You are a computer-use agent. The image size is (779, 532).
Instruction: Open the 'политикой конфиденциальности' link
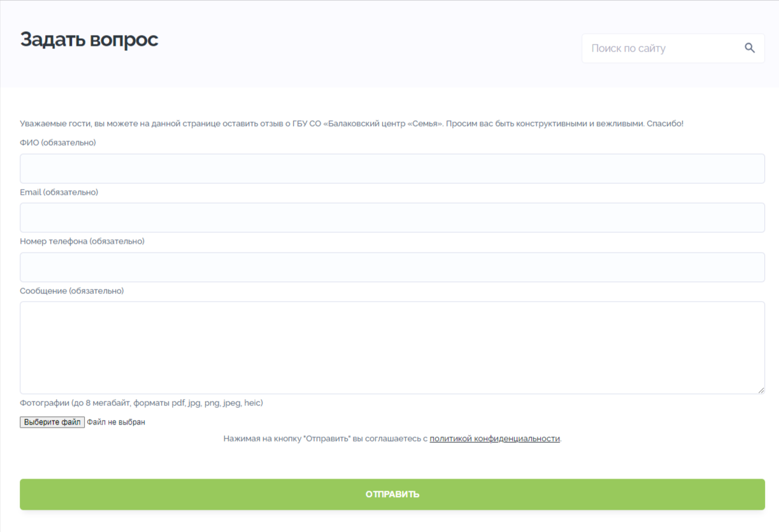pos(494,438)
